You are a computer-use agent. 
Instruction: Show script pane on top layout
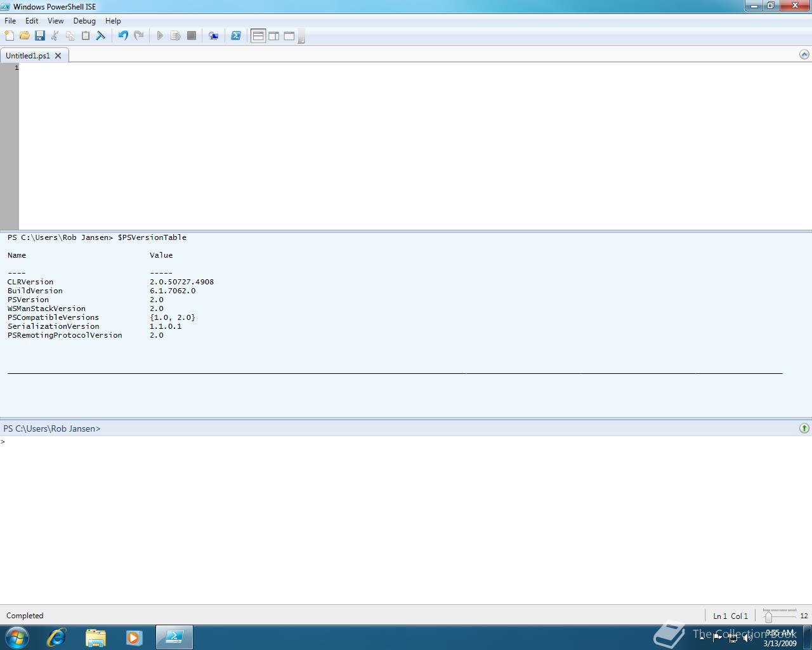tap(258, 36)
